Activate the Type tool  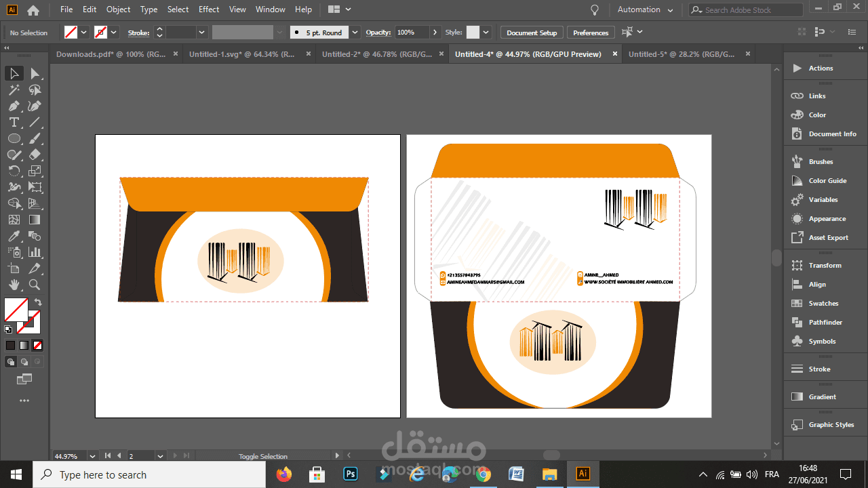click(14, 122)
